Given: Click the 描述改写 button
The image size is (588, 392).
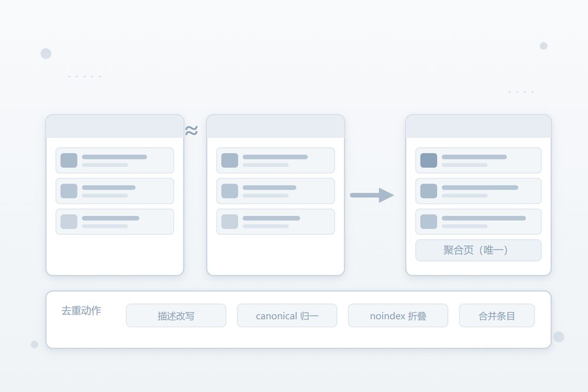Looking at the screenshot, I should [x=176, y=315].
